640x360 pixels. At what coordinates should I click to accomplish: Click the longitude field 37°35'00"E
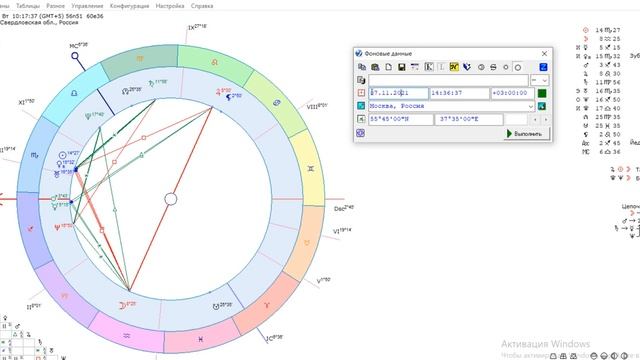pyautogui.click(x=469, y=119)
